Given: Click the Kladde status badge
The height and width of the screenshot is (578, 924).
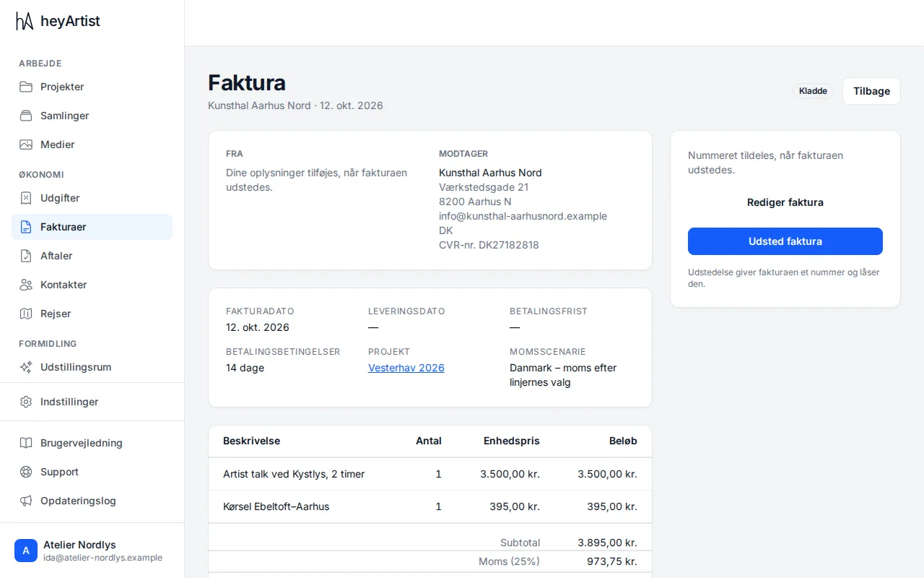Looking at the screenshot, I should (x=813, y=91).
